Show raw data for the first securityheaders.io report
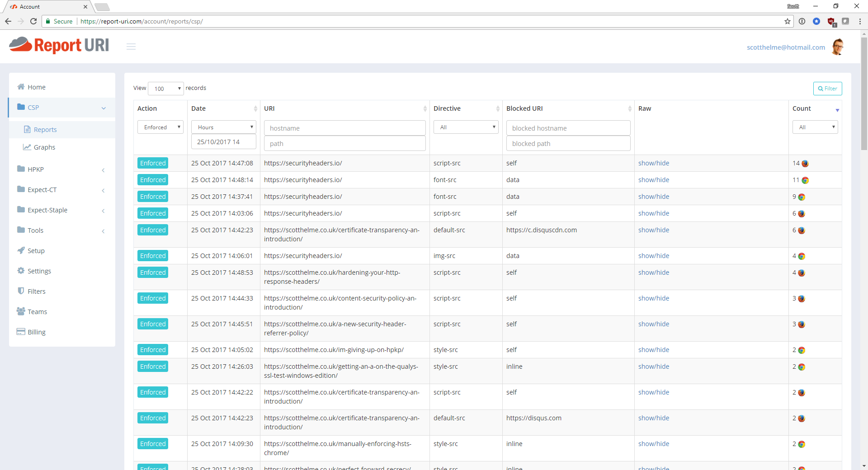 [654, 163]
